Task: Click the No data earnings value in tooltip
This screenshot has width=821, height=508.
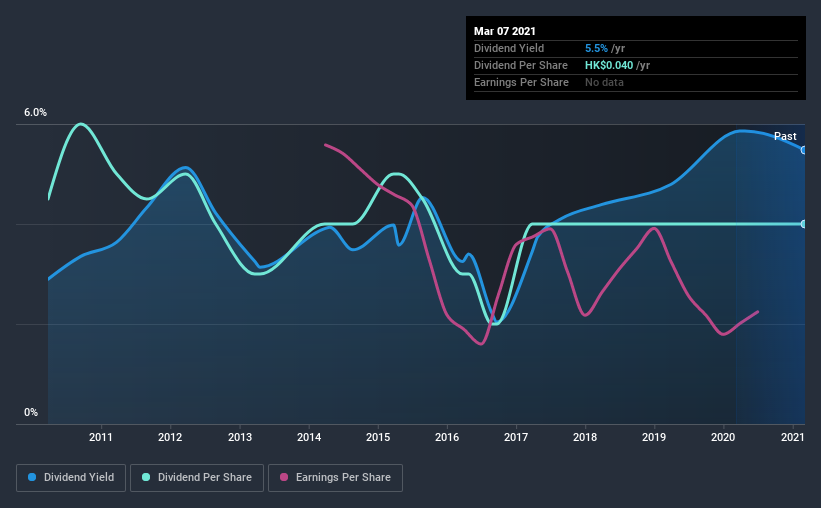Action: (604, 82)
